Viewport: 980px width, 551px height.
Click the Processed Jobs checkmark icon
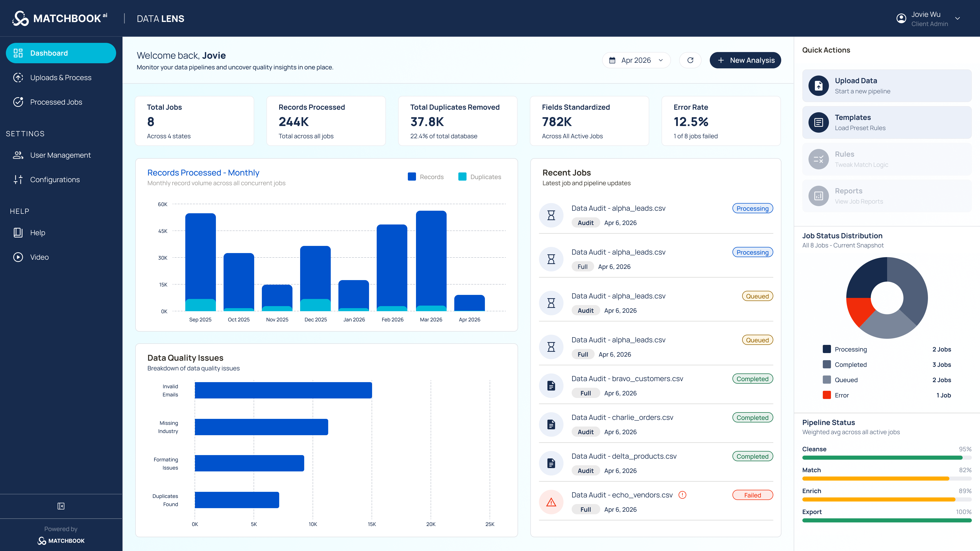coord(18,102)
